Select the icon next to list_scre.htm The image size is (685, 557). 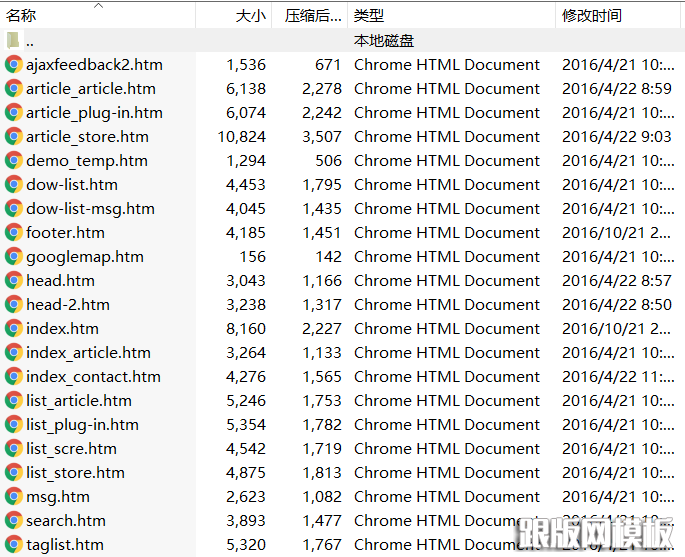point(13,449)
